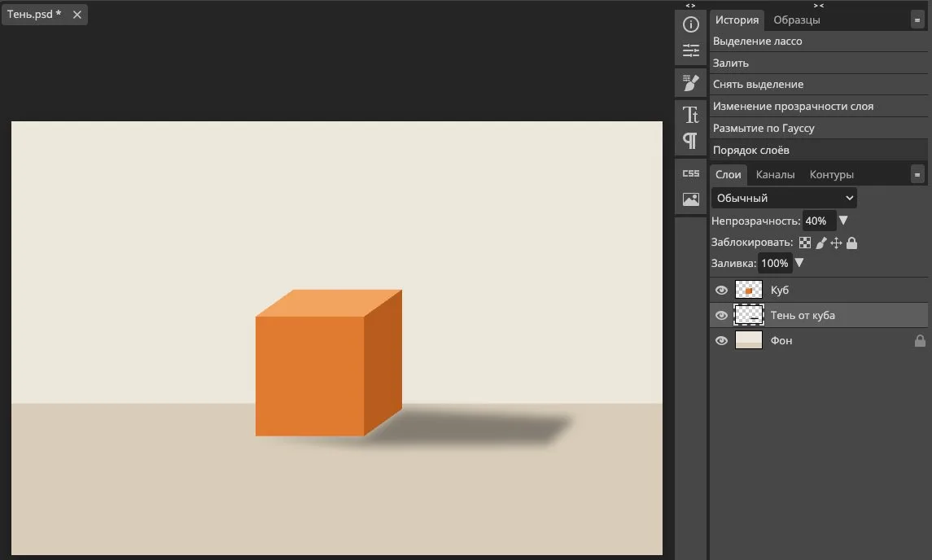
Task: Hide the Фон layer
Action: (x=721, y=340)
